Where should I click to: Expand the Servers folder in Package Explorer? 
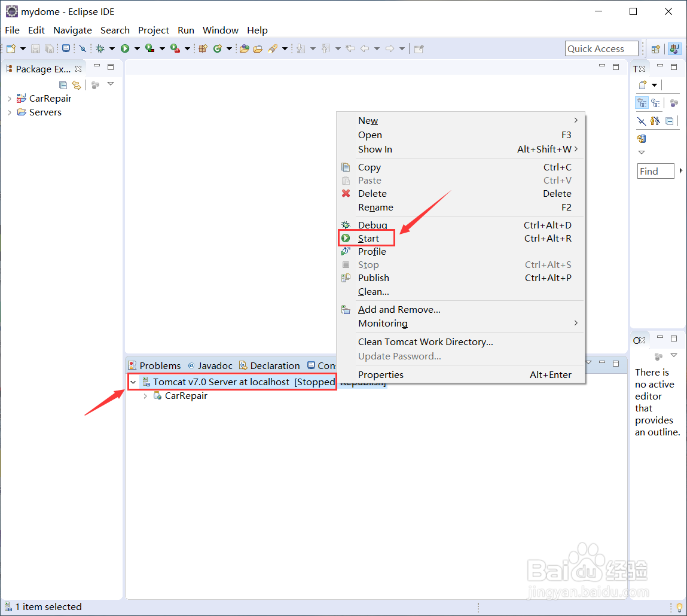[10, 112]
